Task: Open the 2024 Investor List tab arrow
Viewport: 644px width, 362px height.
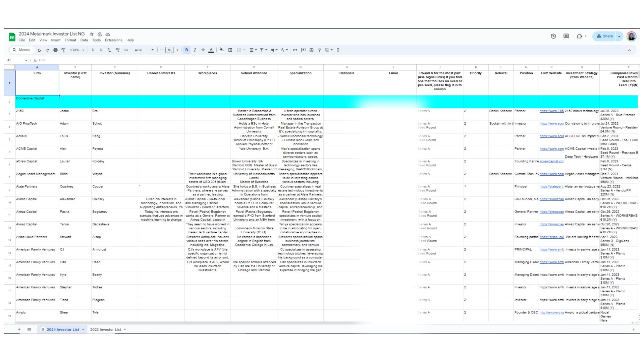Action: click(x=83, y=329)
